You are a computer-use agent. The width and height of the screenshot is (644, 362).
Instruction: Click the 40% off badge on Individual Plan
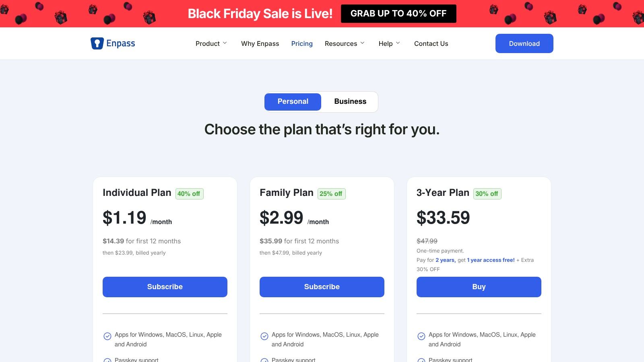pyautogui.click(x=189, y=194)
